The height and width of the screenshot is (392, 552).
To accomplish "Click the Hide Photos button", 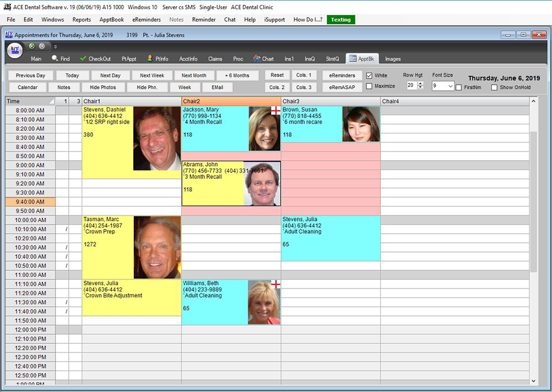I will coord(103,87).
